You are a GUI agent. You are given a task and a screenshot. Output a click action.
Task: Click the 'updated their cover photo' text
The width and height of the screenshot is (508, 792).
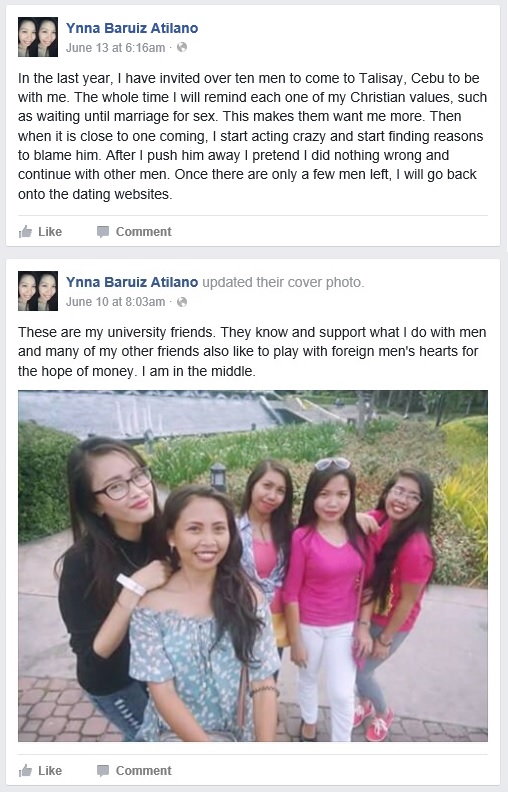[x=283, y=282]
